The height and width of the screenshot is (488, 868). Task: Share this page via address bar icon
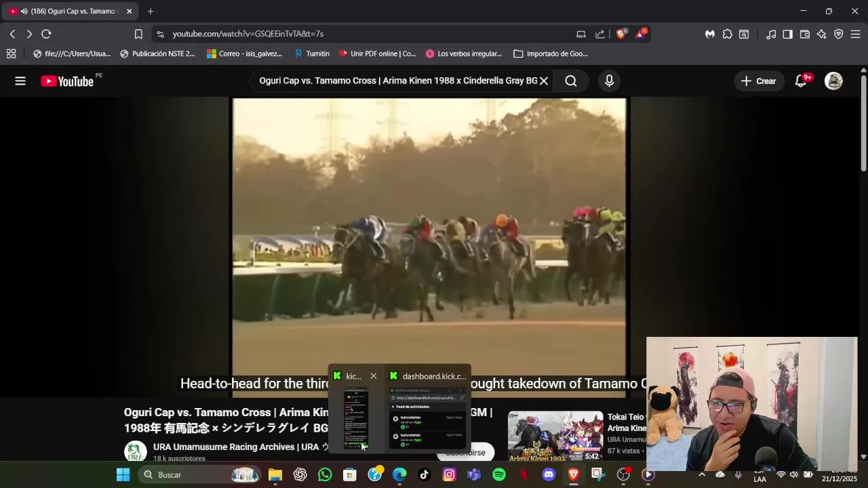click(x=599, y=34)
